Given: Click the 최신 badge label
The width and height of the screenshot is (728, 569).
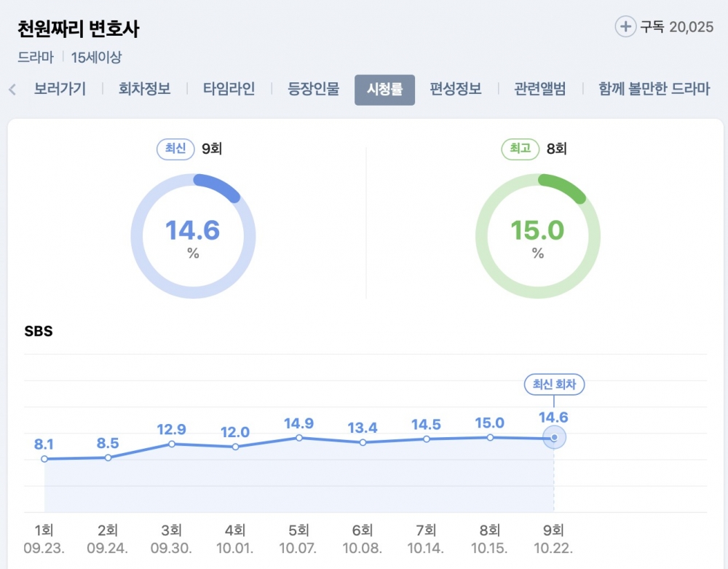Looking at the screenshot, I should point(175,149).
